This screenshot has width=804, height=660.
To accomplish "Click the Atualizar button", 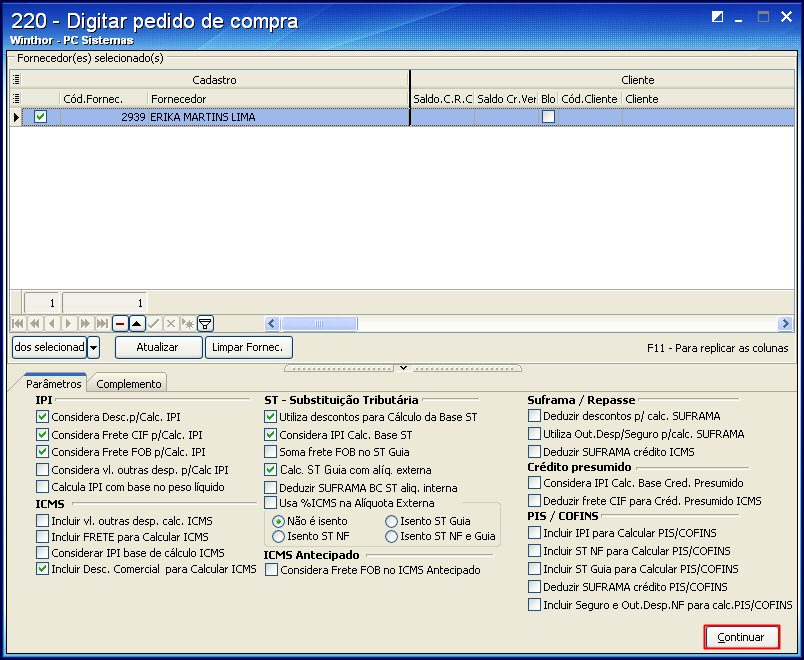I will point(159,347).
